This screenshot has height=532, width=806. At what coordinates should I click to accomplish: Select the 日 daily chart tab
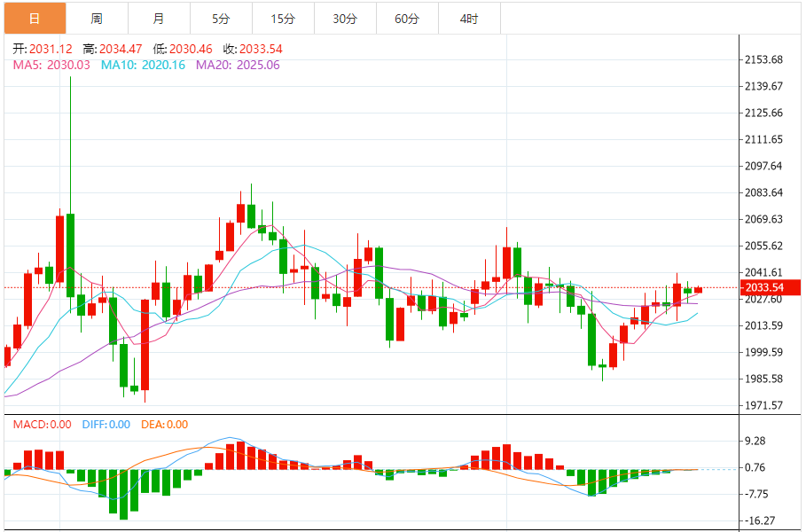pyautogui.click(x=35, y=19)
